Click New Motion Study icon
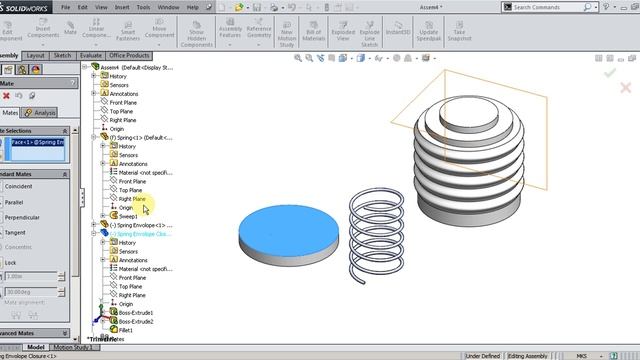 point(287,33)
